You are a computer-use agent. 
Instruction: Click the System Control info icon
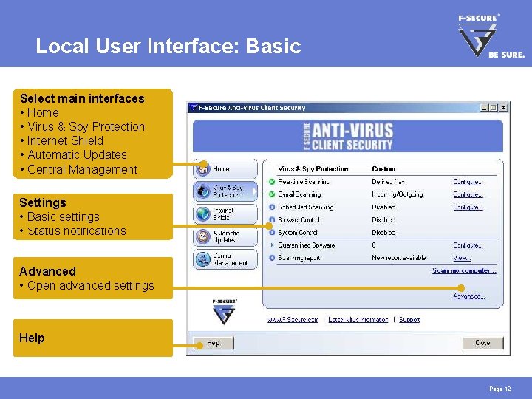272,233
